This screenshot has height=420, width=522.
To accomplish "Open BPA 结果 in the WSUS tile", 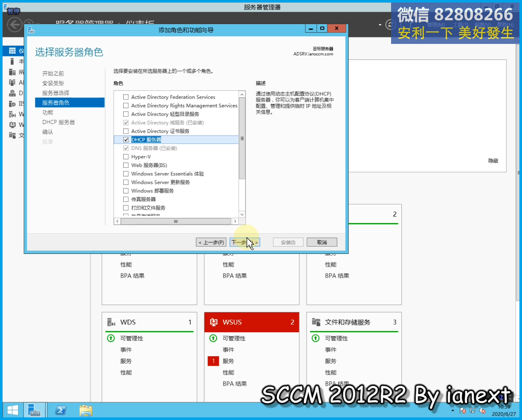I will click(235, 383).
